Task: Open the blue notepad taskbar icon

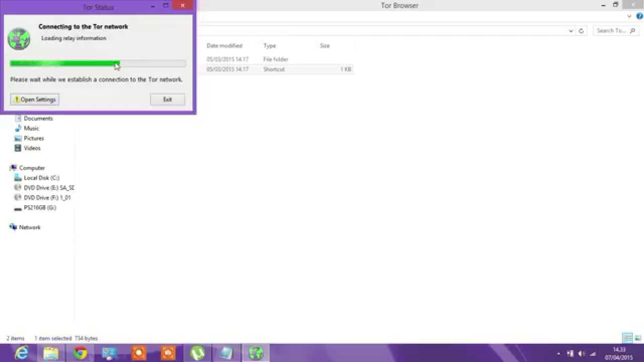Action: (226, 353)
